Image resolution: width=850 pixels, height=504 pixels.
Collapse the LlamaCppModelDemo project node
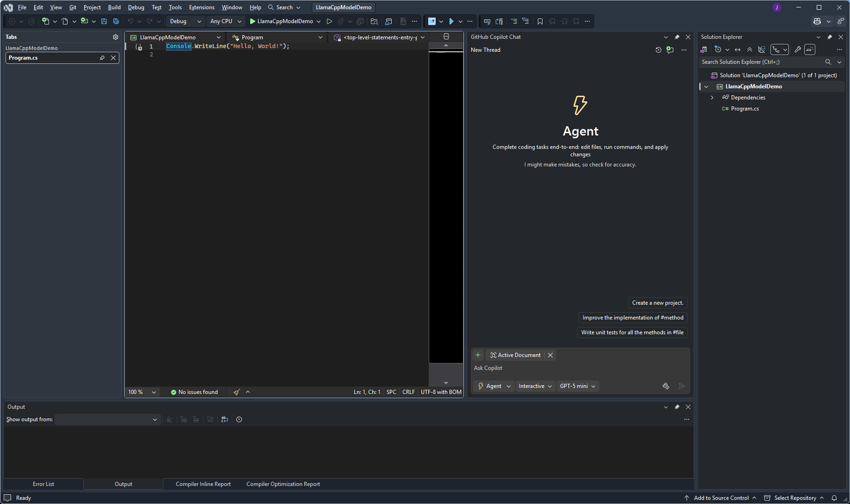click(x=706, y=86)
